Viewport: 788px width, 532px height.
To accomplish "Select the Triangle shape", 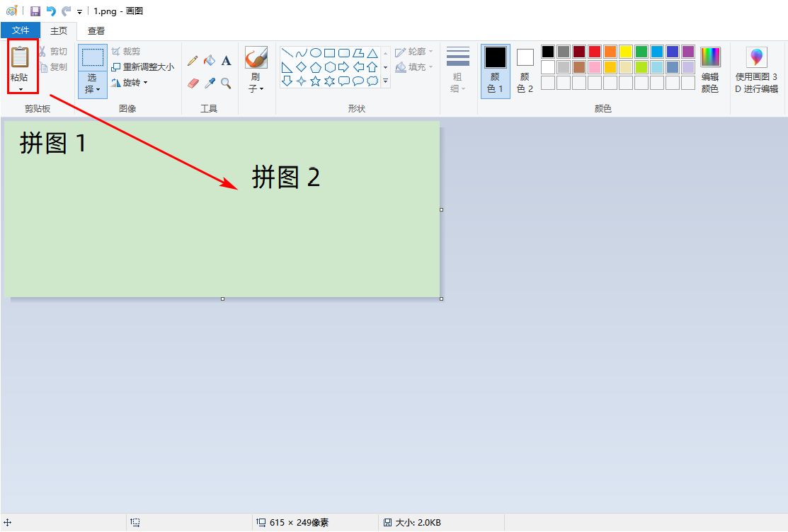I will 372,53.
